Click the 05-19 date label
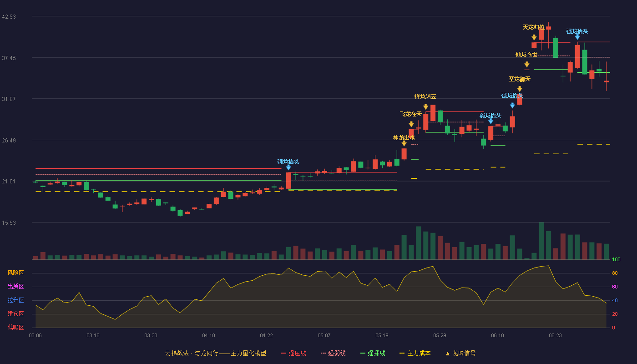Screen dimensions: 637x364 (382, 335)
